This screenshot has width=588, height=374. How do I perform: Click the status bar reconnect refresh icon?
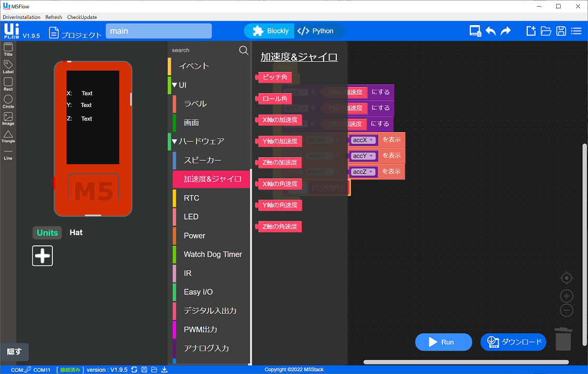click(134, 370)
